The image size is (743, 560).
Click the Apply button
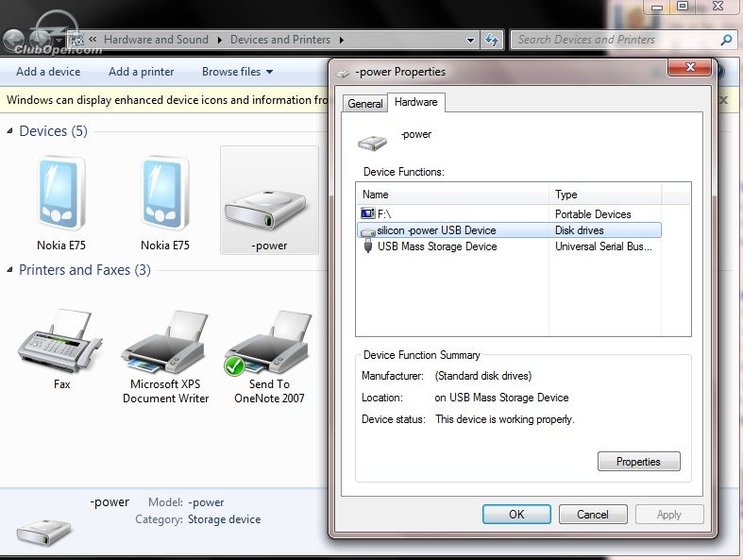tap(669, 515)
